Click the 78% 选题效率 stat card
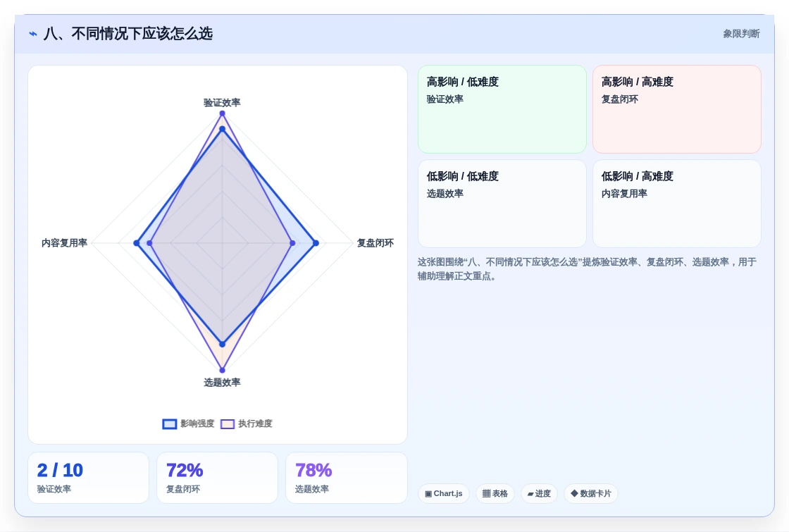Screen dimensions: 789x532 coord(346,478)
